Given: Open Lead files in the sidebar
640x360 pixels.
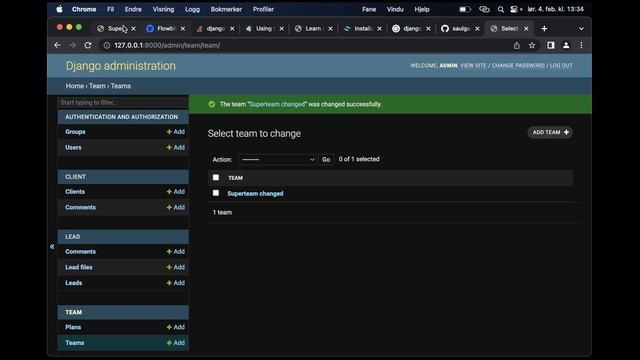Looking at the screenshot, I should [x=79, y=267].
